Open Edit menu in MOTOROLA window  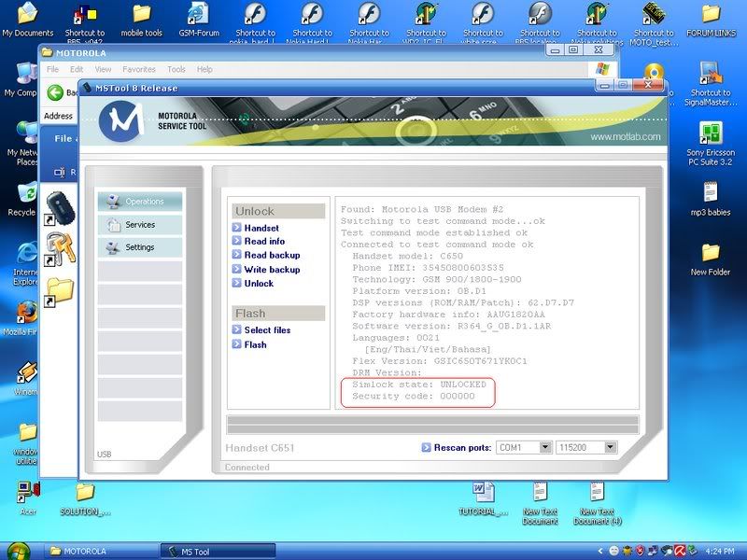click(x=77, y=69)
